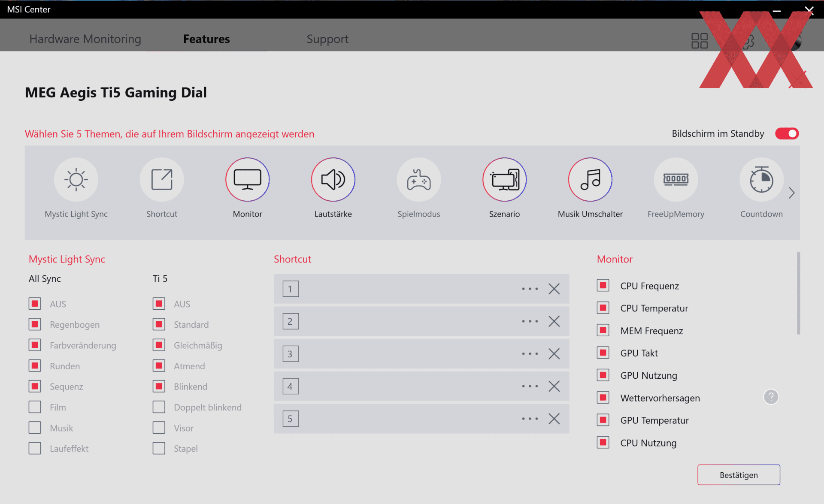Image resolution: width=824 pixels, height=504 pixels.
Task: Uncheck Wettervorhersagen monitor option
Action: [603, 398]
